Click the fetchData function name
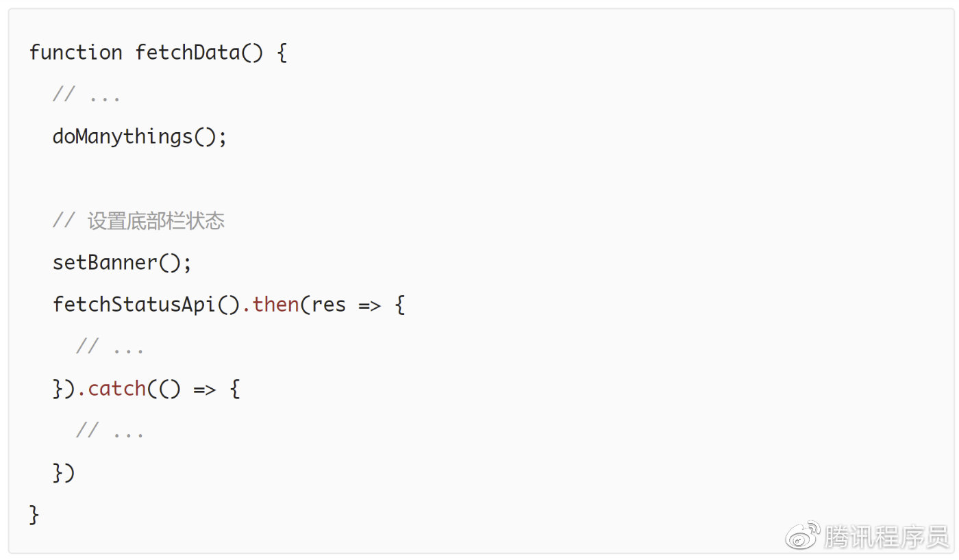The height and width of the screenshot is (560, 959). tap(188, 53)
